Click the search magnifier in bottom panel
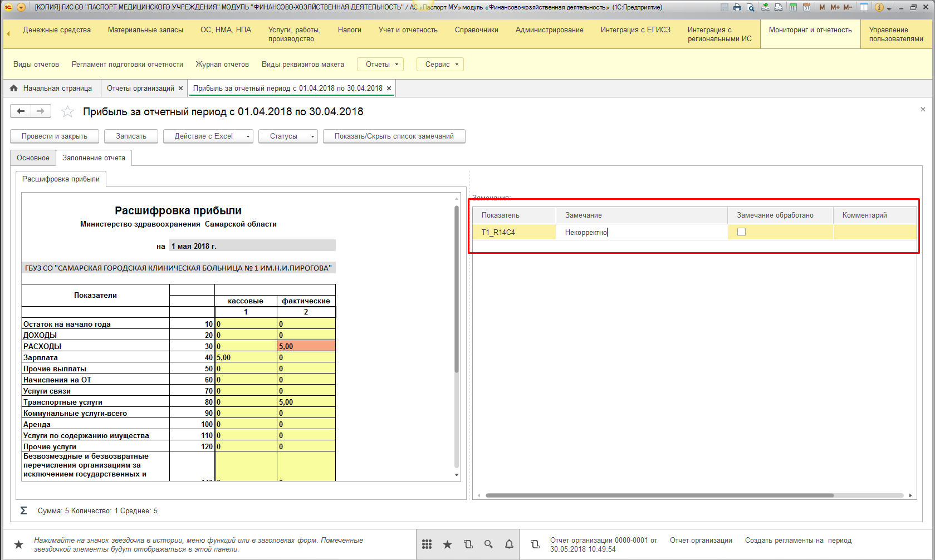935x560 pixels. 488,544
